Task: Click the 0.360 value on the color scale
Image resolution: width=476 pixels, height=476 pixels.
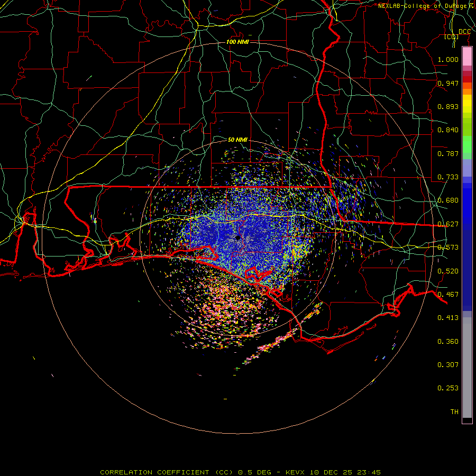Action: (448, 342)
